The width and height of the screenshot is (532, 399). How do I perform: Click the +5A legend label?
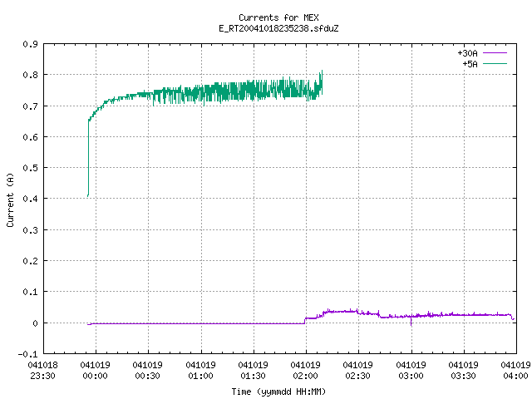(470, 64)
